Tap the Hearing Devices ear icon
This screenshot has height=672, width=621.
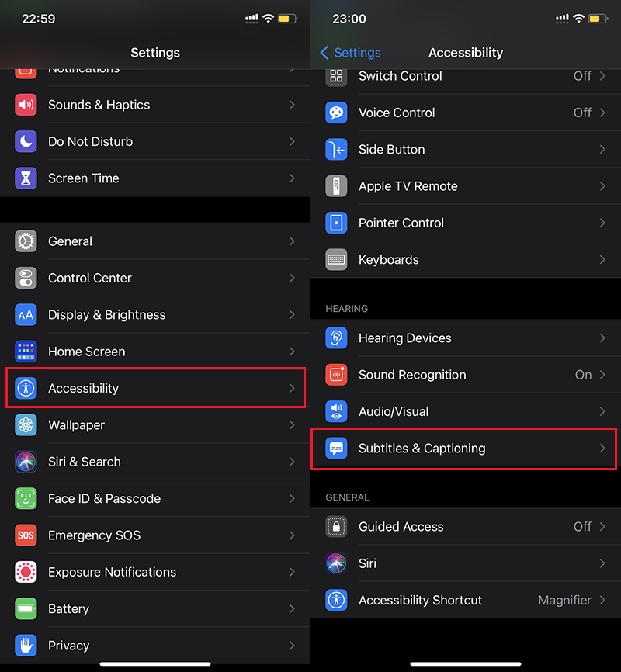pos(336,338)
